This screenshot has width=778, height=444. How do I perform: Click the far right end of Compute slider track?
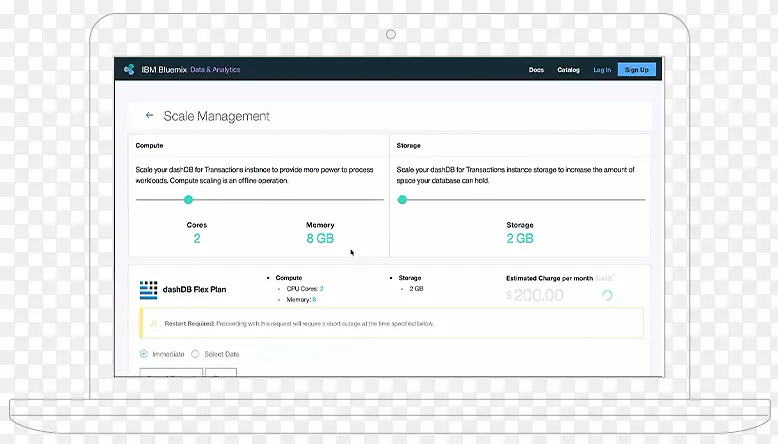point(382,199)
